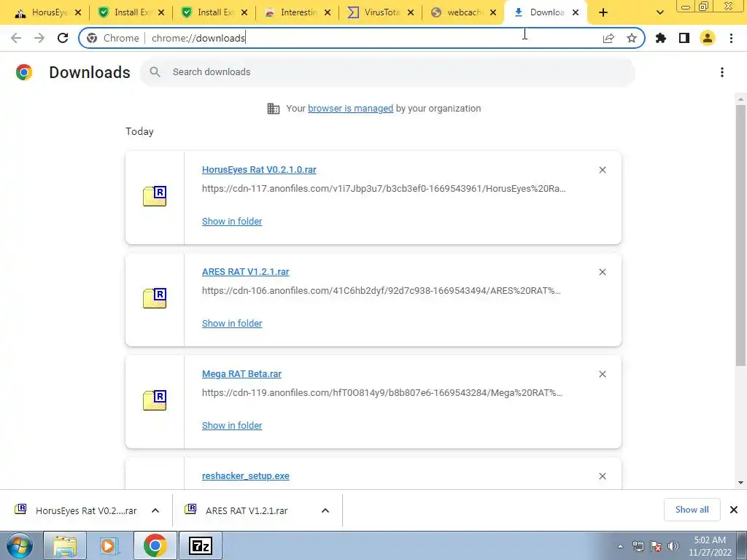Open ARES RAT item in downloads shelf
Viewport: 747px width, 560px height.
pos(248,510)
